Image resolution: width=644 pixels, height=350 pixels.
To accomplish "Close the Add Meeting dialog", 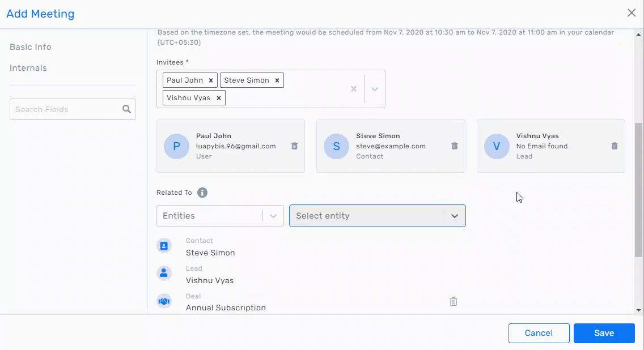I will pyautogui.click(x=632, y=12).
